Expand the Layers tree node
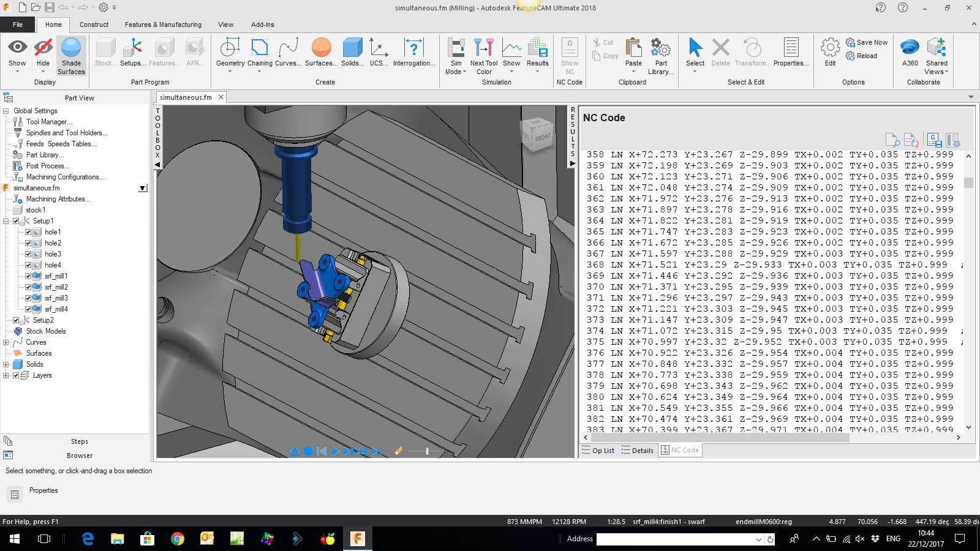The height and width of the screenshot is (551, 980). tap(6, 375)
